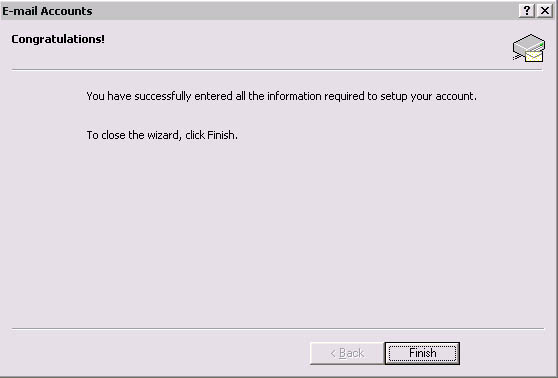This screenshot has height=378, width=558.
Task: Click the word "You" starting the confirmation message
Action: (x=95, y=96)
